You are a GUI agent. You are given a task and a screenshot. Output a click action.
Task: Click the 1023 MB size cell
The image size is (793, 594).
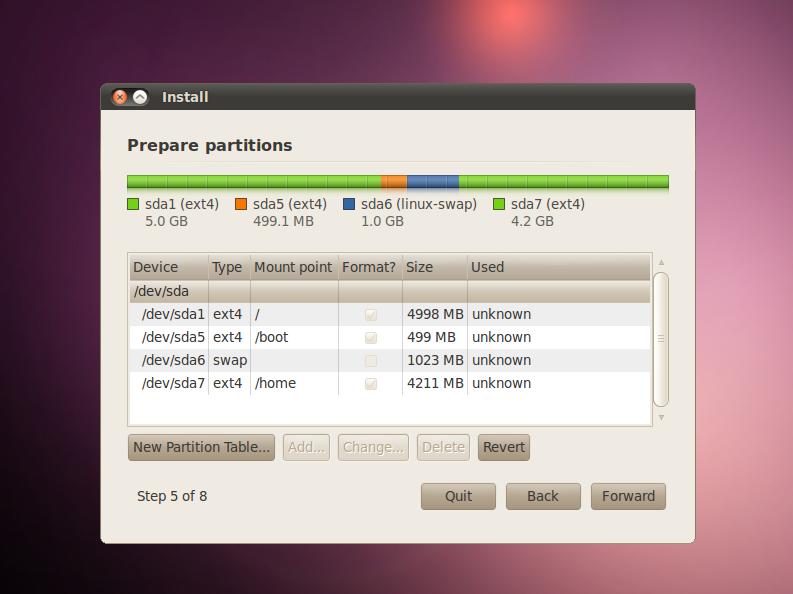coord(435,360)
